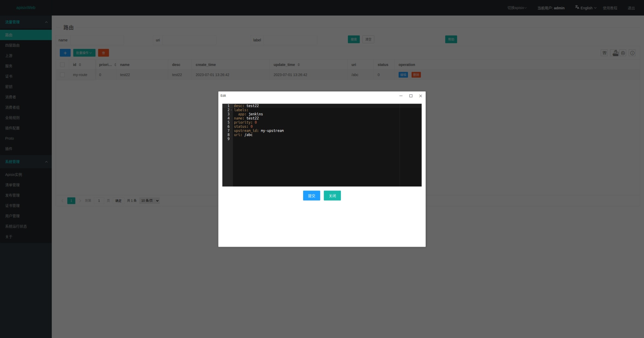This screenshot has width=644, height=338.
Task: Tick the my-route row checkbox
Action: click(62, 75)
